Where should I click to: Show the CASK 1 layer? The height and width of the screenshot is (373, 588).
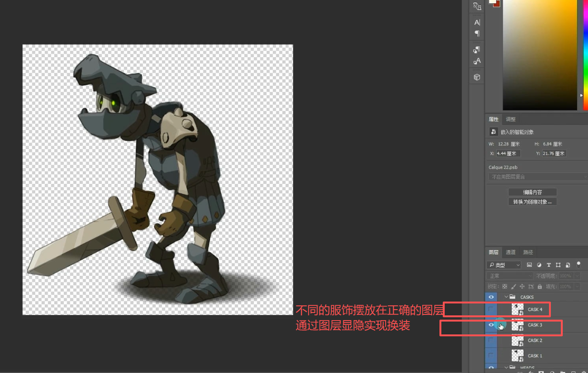491,355
